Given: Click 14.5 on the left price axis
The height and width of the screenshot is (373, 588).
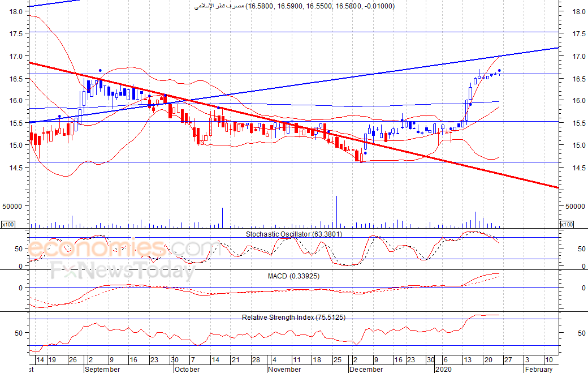Looking at the screenshot, I should (x=16, y=168).
